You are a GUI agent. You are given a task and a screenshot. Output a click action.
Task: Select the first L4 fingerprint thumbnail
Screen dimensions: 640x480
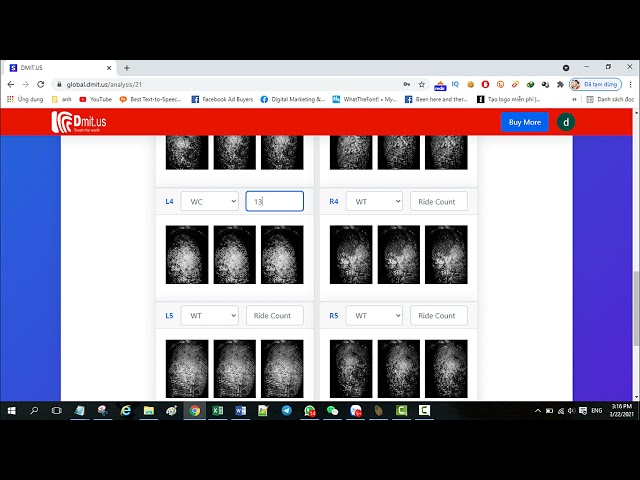coord(187,255)
